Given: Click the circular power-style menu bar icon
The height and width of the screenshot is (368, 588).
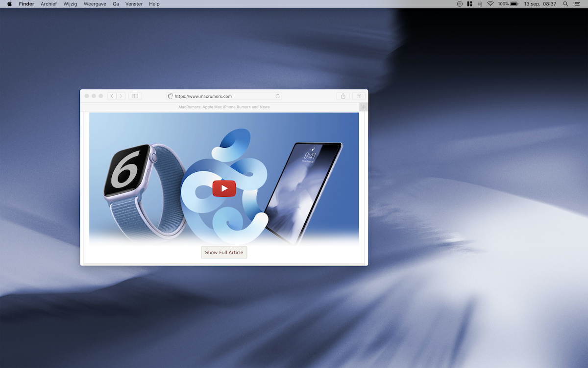Looking at the screenshot, I should pos(460,4).
